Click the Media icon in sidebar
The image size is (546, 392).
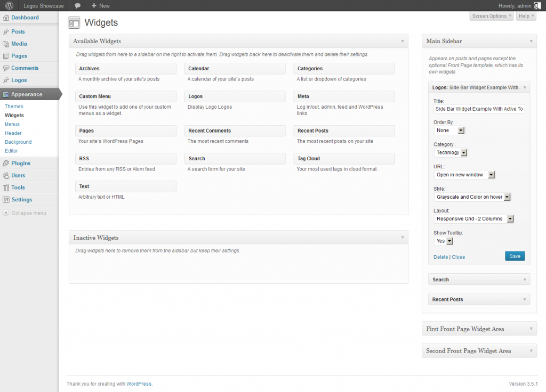[6, 44]
